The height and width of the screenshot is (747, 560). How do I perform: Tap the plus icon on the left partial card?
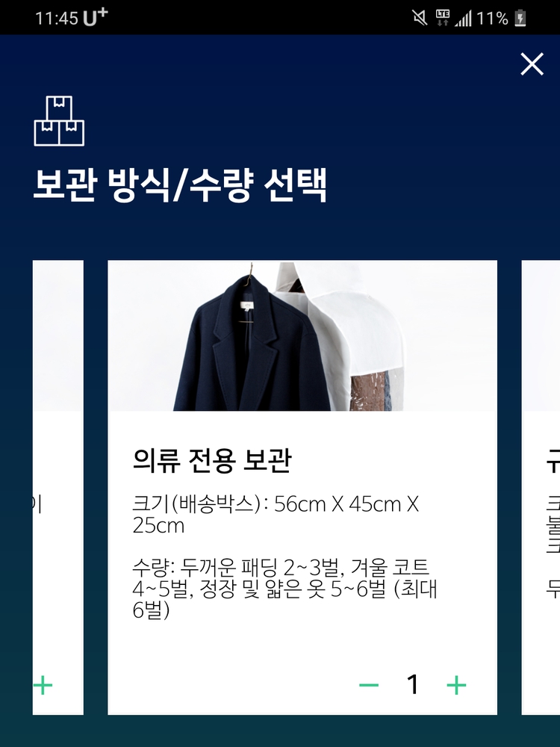pos(43,686)
